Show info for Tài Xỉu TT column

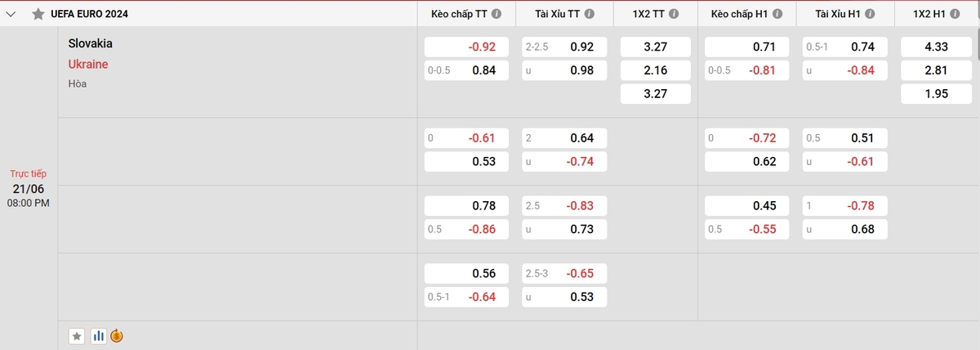pyautogui.click(x=590, y=14)
